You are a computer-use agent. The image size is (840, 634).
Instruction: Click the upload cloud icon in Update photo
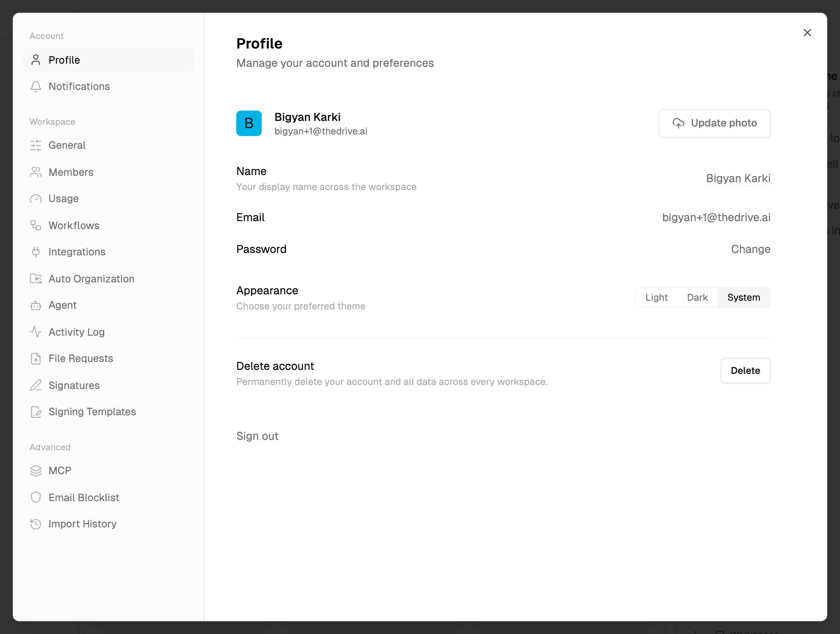click(x=679, y=123)
